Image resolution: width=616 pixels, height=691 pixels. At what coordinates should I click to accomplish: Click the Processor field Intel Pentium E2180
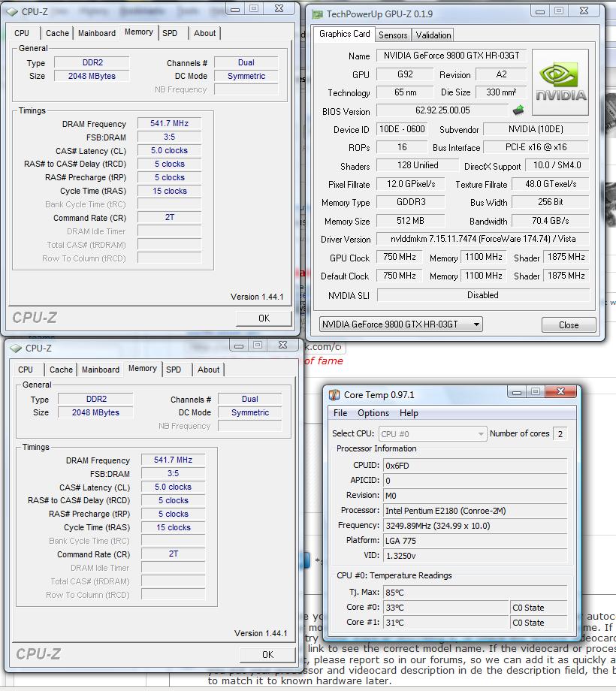475,511
